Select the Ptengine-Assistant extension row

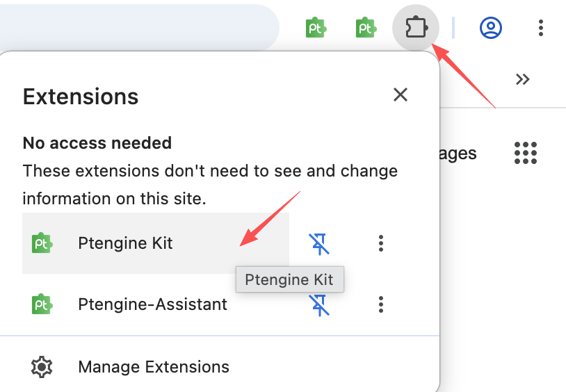pyautogui.click(x=156, y=304)
